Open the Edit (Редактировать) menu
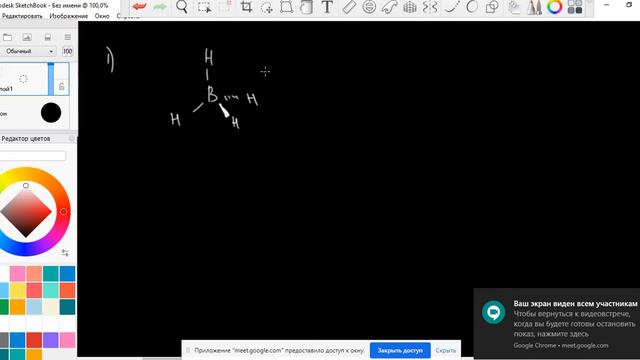This screenshot has width=640, height=360. click(x=22, y=16)
